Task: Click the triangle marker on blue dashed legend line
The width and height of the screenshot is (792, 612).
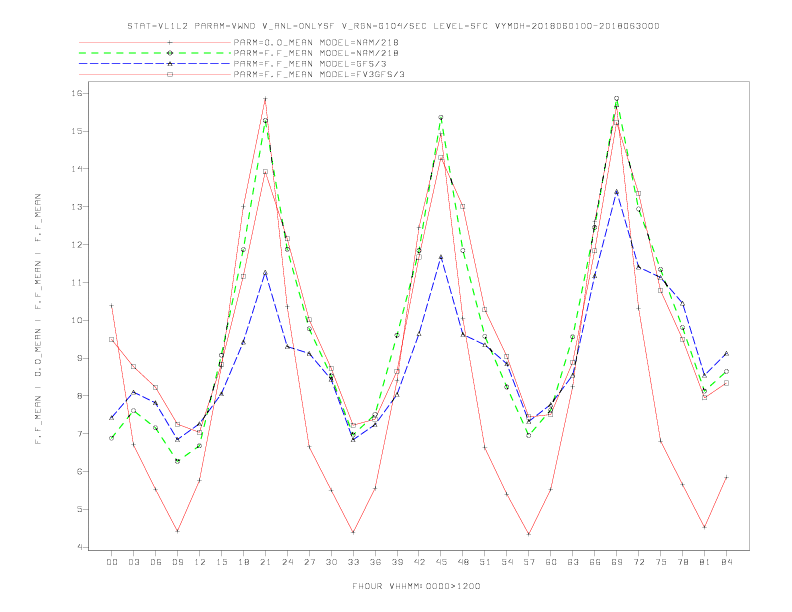Action: (x=170, y=64)
